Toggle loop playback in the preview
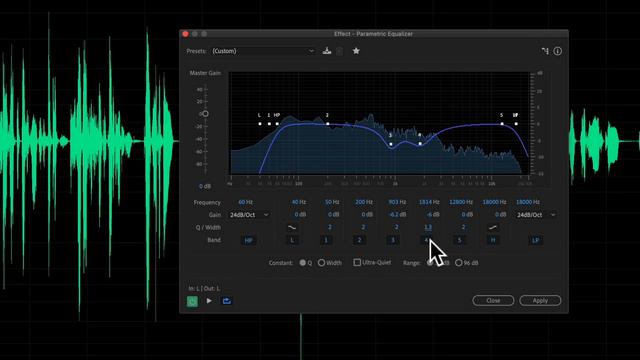The width and height of the screenshot is (640, 360). pos(227,301)
